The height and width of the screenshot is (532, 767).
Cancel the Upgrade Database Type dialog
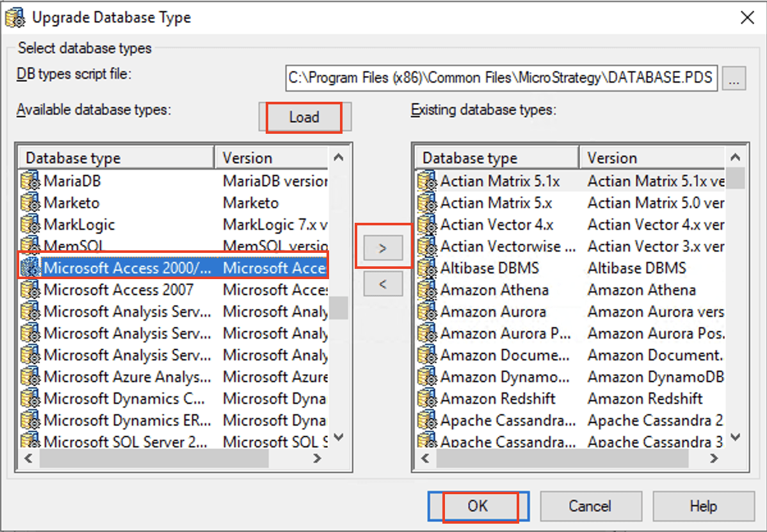(590, 506)
